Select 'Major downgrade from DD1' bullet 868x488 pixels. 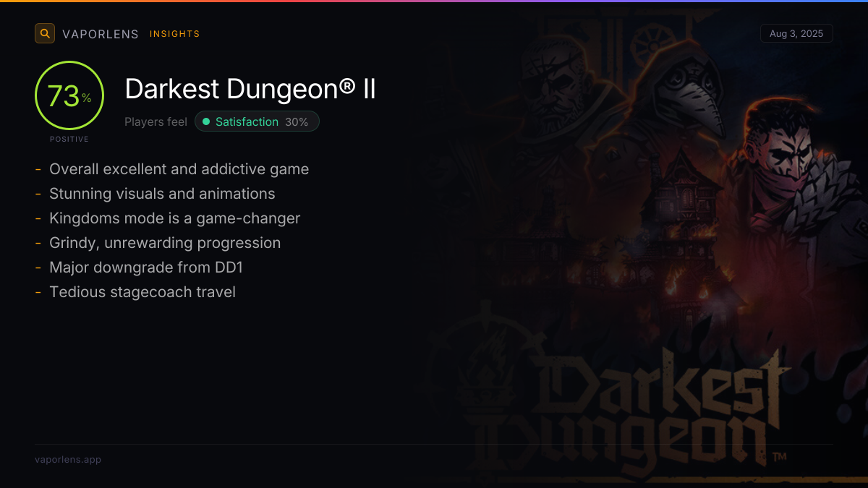[x=146, y=267]
